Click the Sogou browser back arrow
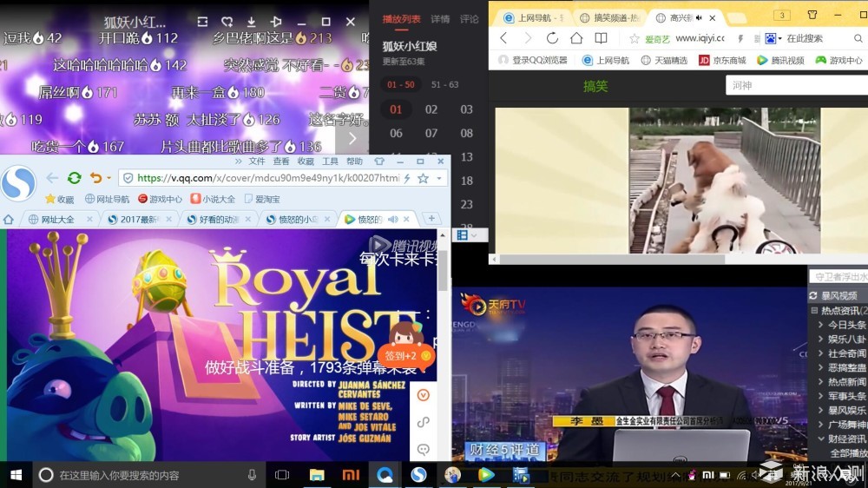This screenshot has height=488, width=868. click(53, 178)
